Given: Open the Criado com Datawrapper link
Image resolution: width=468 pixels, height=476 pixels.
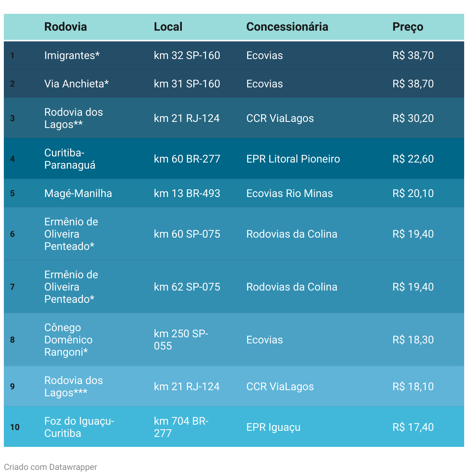Looking at the screenshot, I should tap(50, 467).
